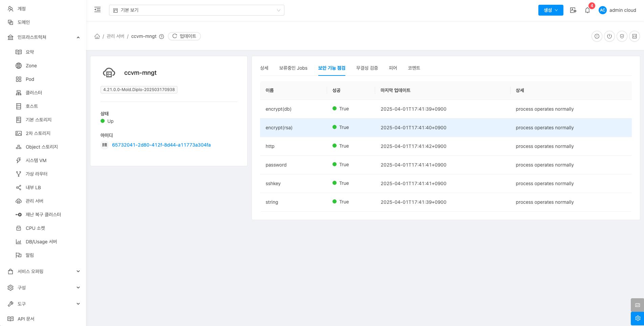Open the 기본 보기 view dropdown
644x326 pixels.
196,10
